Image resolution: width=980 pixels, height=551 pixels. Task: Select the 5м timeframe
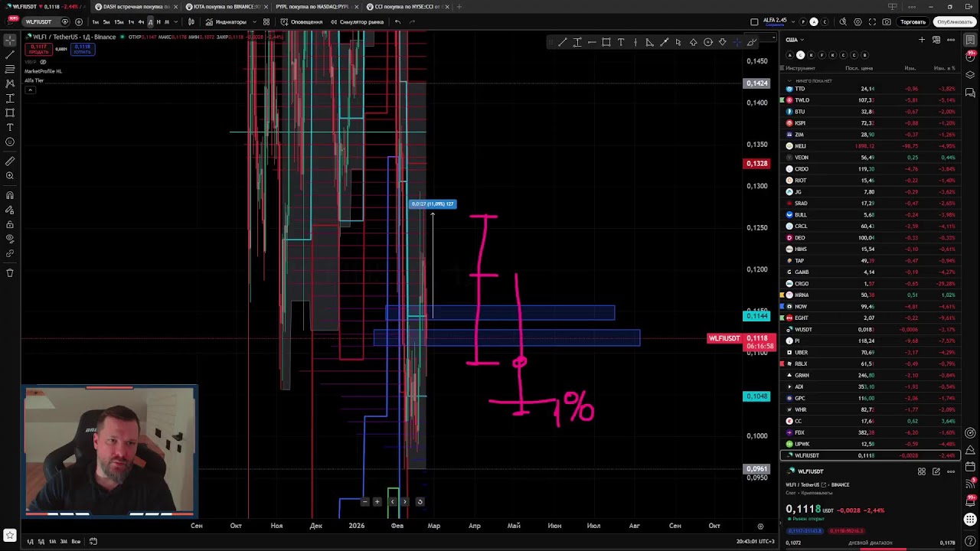(x=106, y=21)
